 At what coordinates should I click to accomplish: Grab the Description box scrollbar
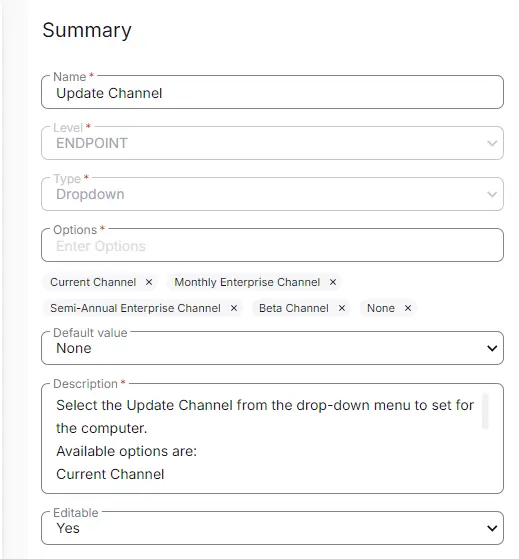(485, 410)
